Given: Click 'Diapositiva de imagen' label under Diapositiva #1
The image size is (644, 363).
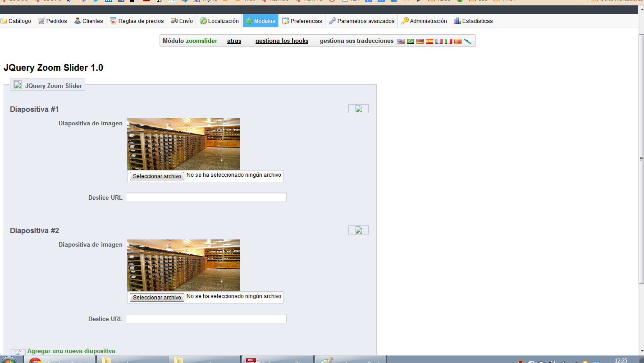Looking at the screenshot, I should [91, 123].
